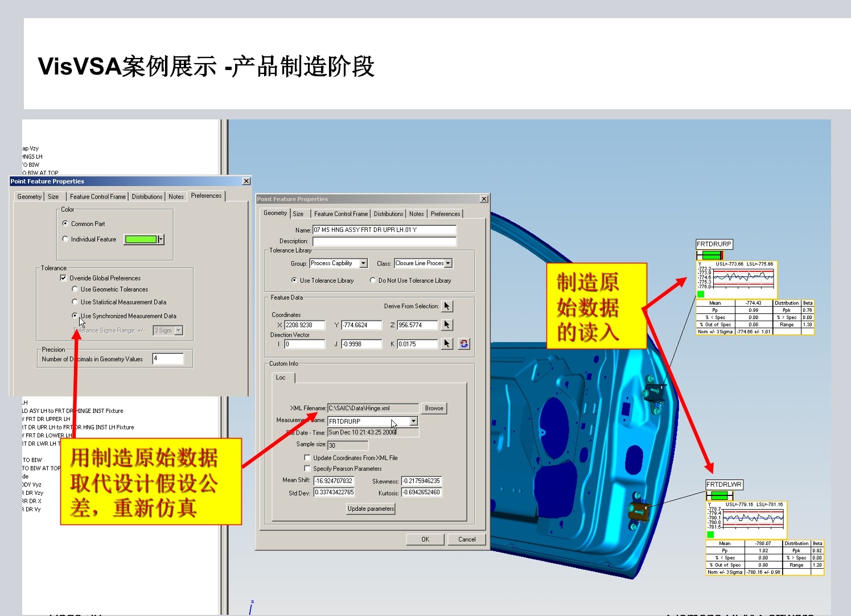Viewport: 851px width, 616px height.
Task: Select tree item RR DR X
Action: click(32, 501)
